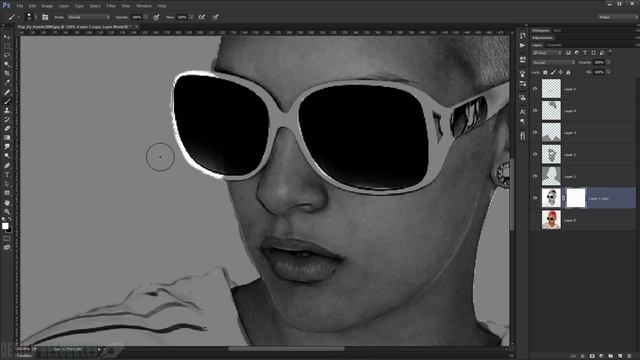This screenshot has width=640, height=360.
Task: Select the History Brush tool
Action: tap(7, 119)
